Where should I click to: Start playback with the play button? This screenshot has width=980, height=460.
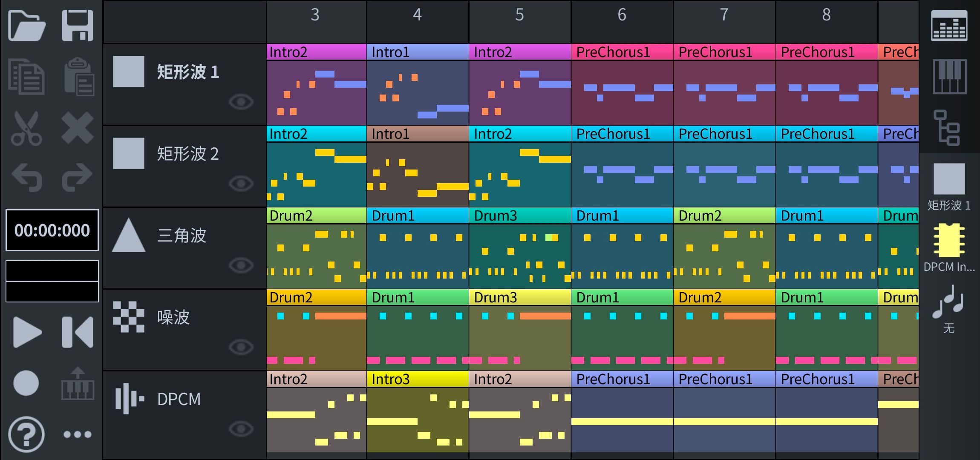pyautogui.click(x=27, y=332)
